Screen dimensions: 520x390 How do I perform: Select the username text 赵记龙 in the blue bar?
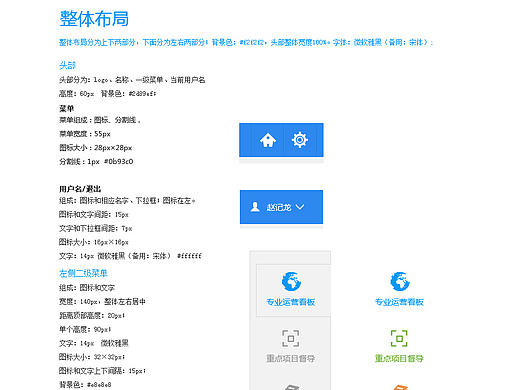[279, 207]
